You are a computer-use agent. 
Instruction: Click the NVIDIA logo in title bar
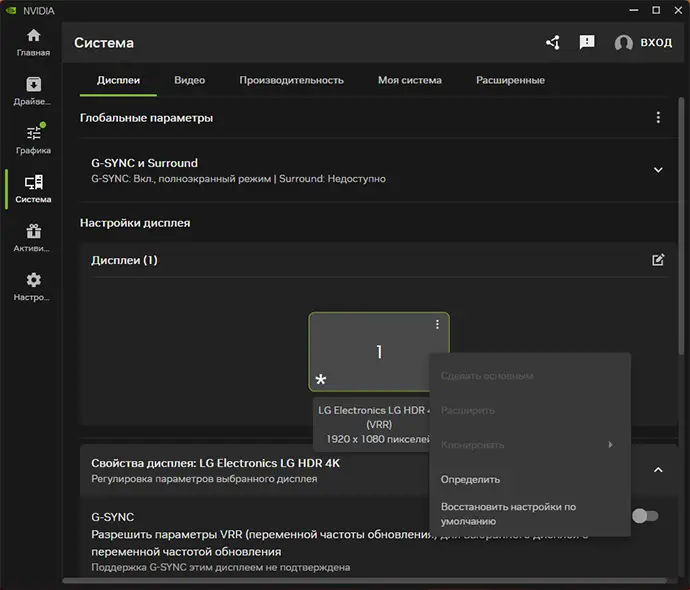pyautogui.click(x=11, y=10)
